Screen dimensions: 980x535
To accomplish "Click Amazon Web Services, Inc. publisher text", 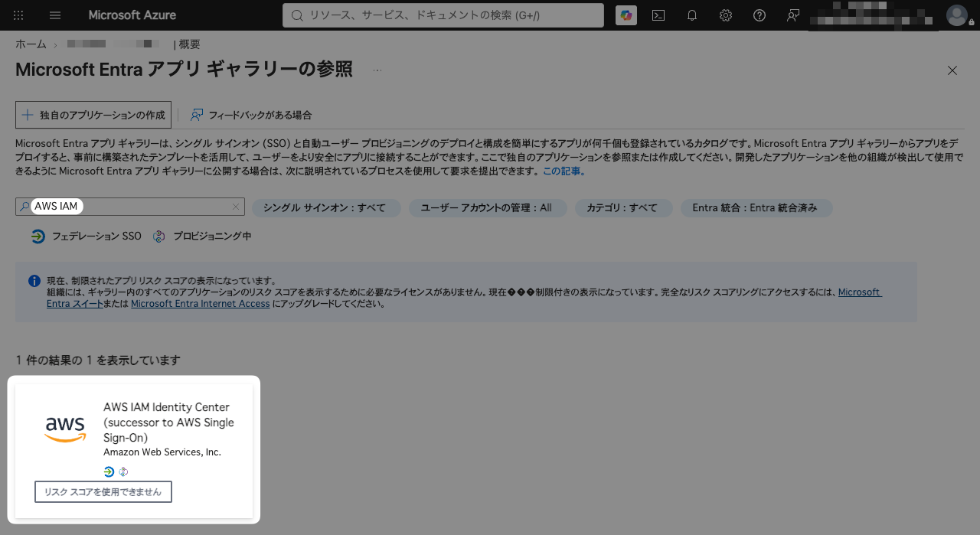I will tap(162, 452).
